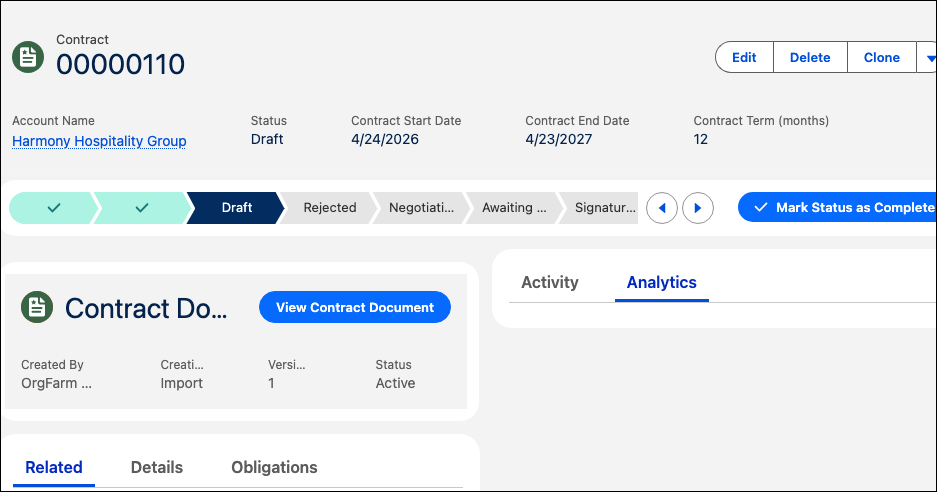Viewport: 937px width, 492px height.
Task: Open the Related tab
Action: (54, 467)
